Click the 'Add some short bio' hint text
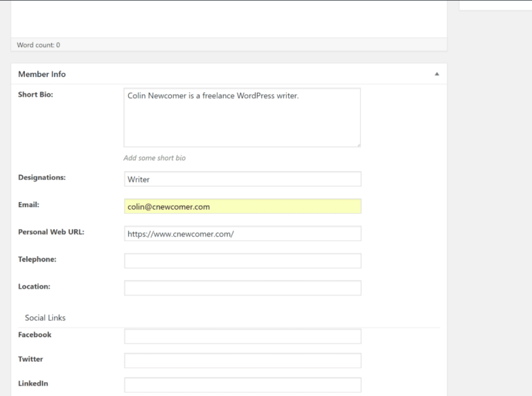532x396 pixels. point(154,158)
